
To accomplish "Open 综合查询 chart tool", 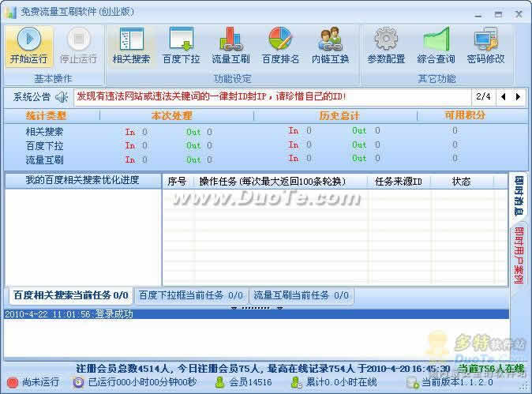I will (436, 46).
